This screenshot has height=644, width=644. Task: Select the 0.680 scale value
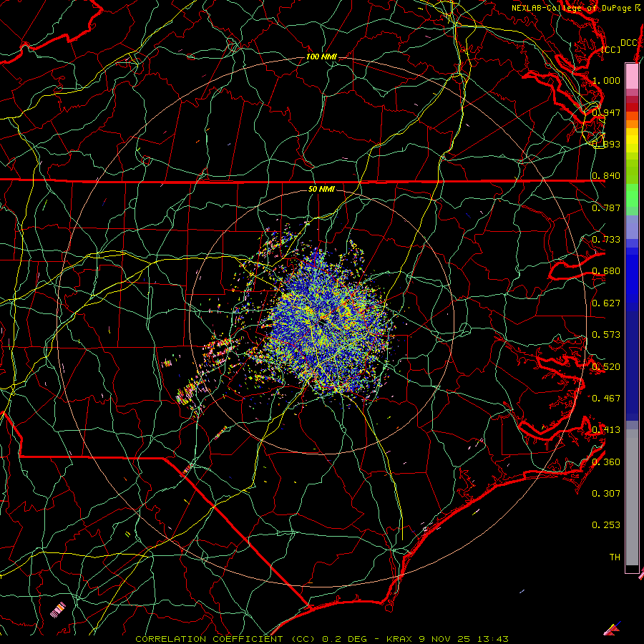pyautogui.click(x=606, y=271)
